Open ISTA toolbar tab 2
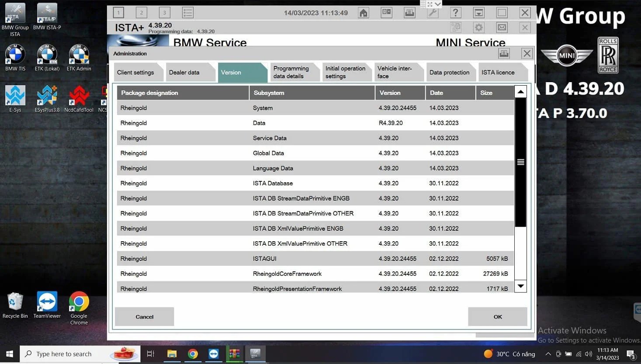This screenshot has height=364, width=641. pos(142,13)
